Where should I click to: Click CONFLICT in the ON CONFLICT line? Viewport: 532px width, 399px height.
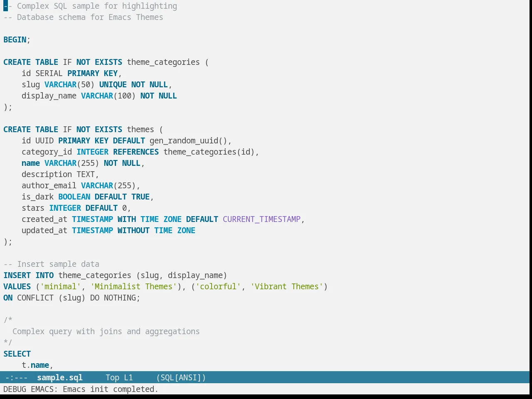(x=35, y=298)
